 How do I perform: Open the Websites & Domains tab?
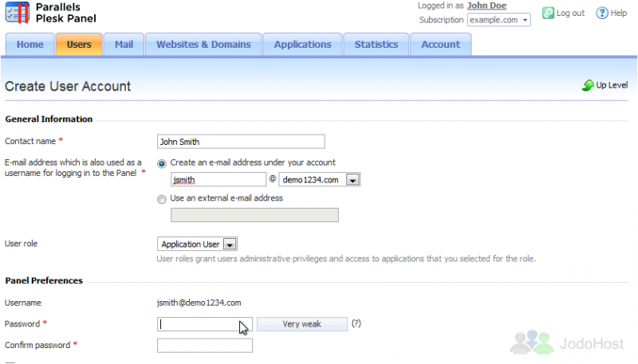tap(203, 45)
